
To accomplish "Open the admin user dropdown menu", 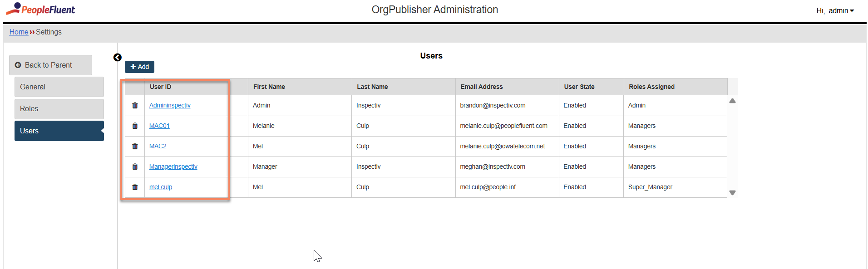I will click(x=835, y=10).
